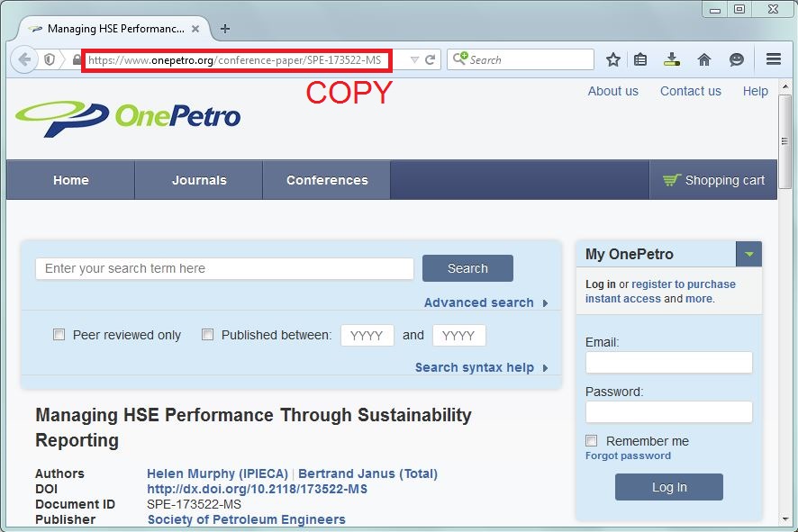The width and height of the screenshot is (798, 532).
Task: Select the Document ID value SPE-173522-MS
Action: pos(194,504)
